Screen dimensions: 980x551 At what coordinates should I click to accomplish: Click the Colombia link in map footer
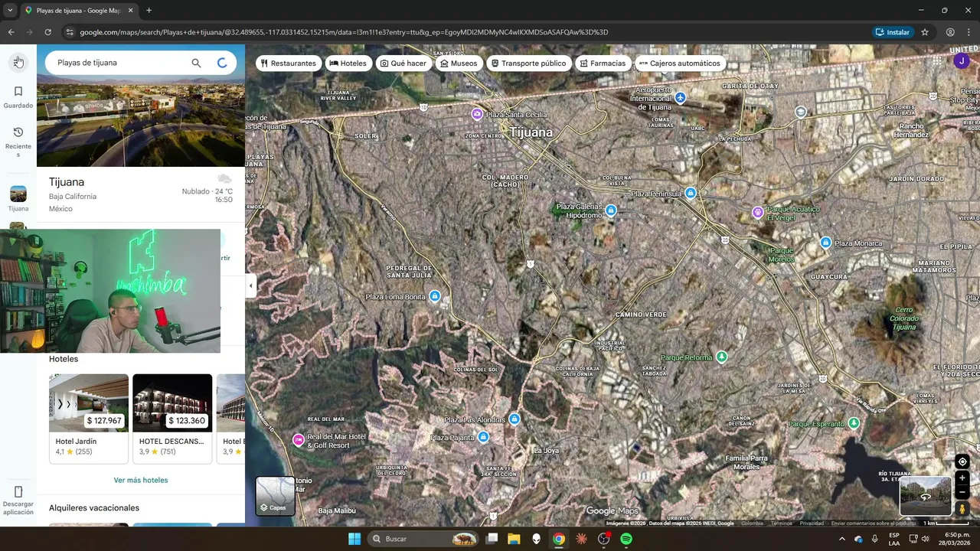coord(752,523)
